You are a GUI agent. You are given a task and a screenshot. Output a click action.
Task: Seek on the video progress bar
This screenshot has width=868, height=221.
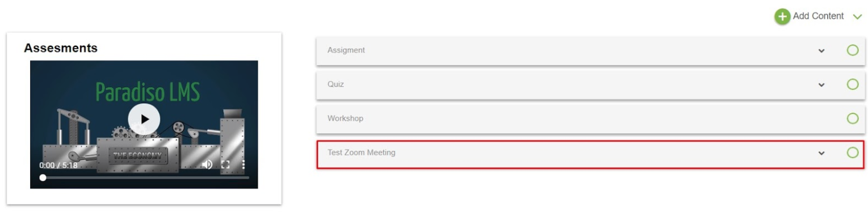(144, 177)
